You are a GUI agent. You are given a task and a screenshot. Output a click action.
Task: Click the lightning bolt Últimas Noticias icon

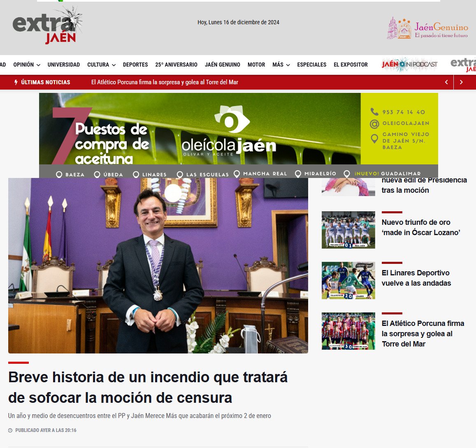pos(16,82)
